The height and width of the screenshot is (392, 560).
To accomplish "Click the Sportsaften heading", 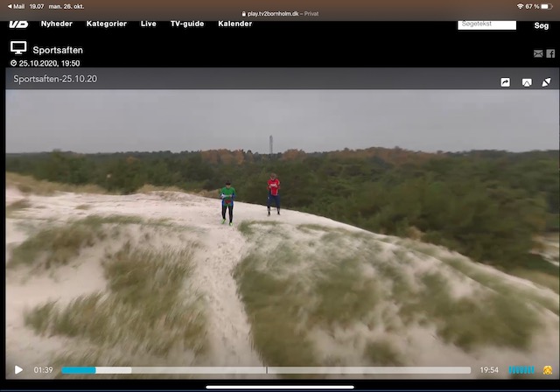I will (58, 50).
